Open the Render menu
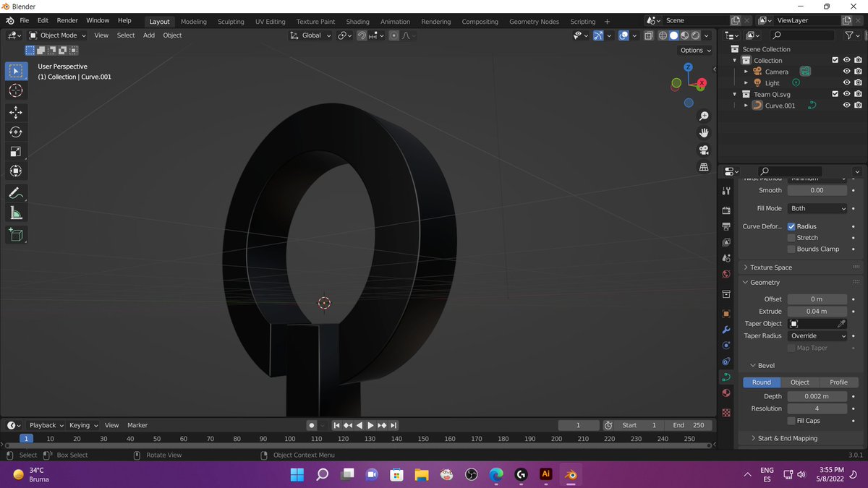 [67, 20]
